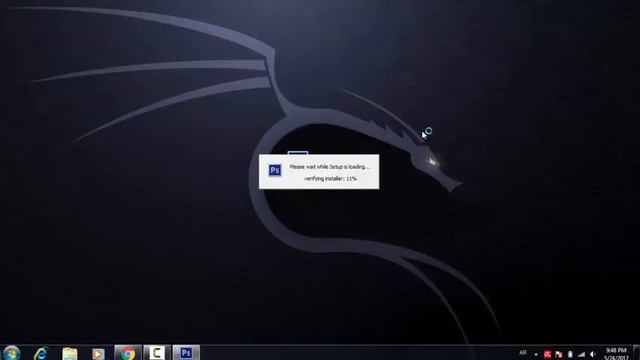Viewport: 640px width, 360px height.
Task: Switch to Google Chrome in the taskbar
Action: [x=128, y=353]
